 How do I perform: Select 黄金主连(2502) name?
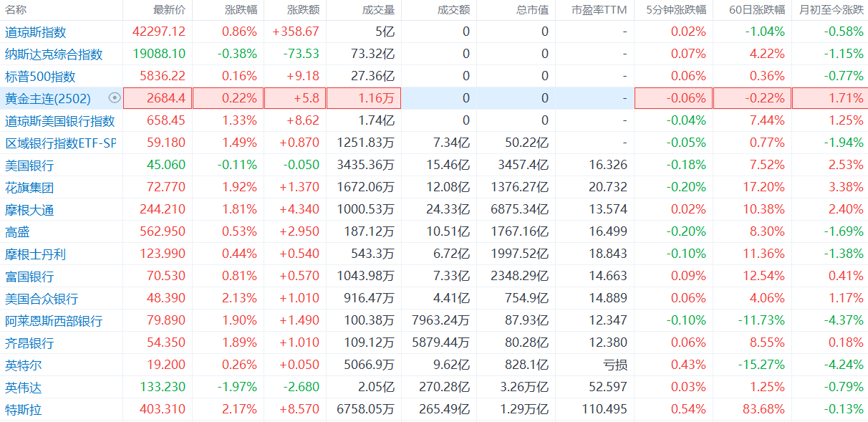click(x=47, y=99)
